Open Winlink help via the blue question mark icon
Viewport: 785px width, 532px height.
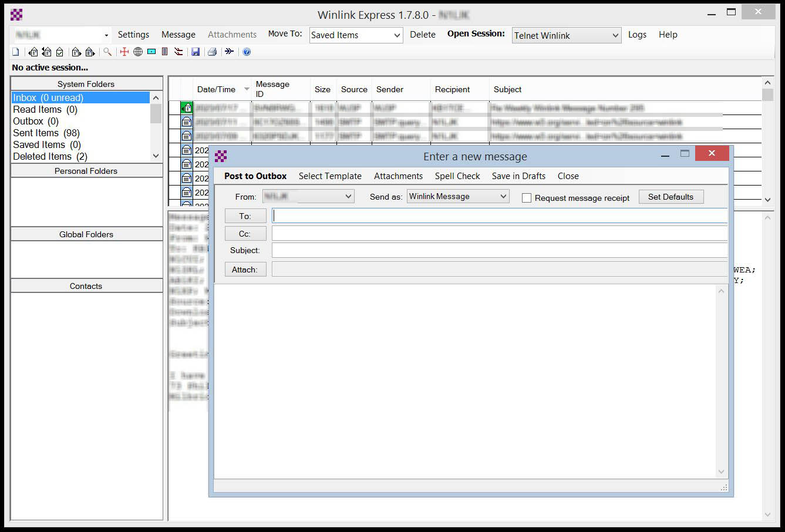click(x=247, y=52)
